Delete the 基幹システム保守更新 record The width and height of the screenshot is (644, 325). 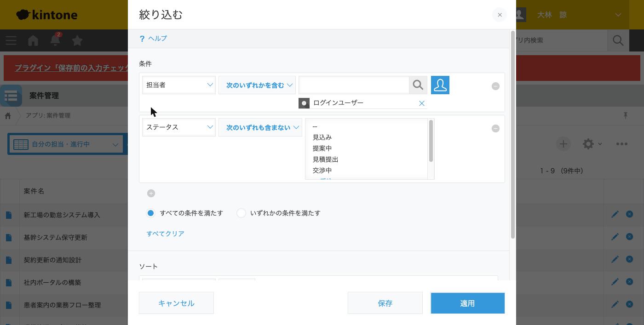pyautogui.click(x=629, y=237)
